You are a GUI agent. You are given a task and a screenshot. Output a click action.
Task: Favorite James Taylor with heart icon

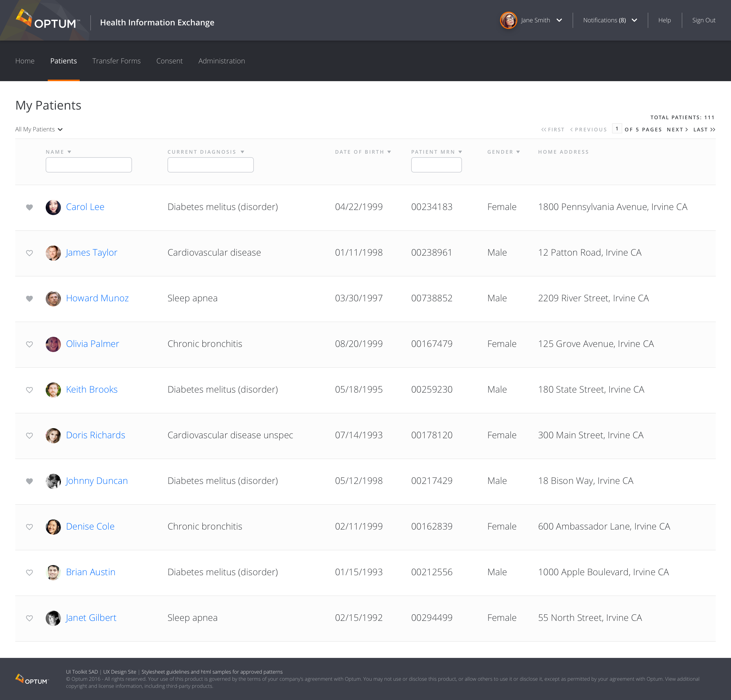(x=29, y=253)
